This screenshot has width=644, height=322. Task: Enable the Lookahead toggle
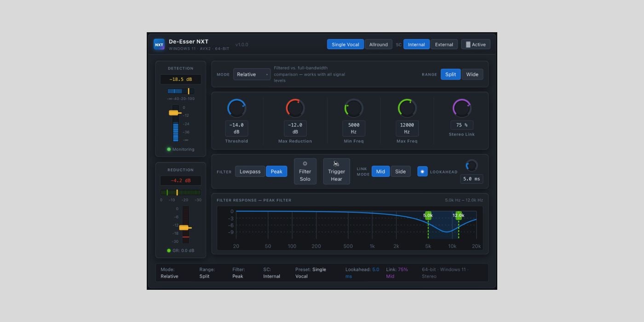coord(422,171)
